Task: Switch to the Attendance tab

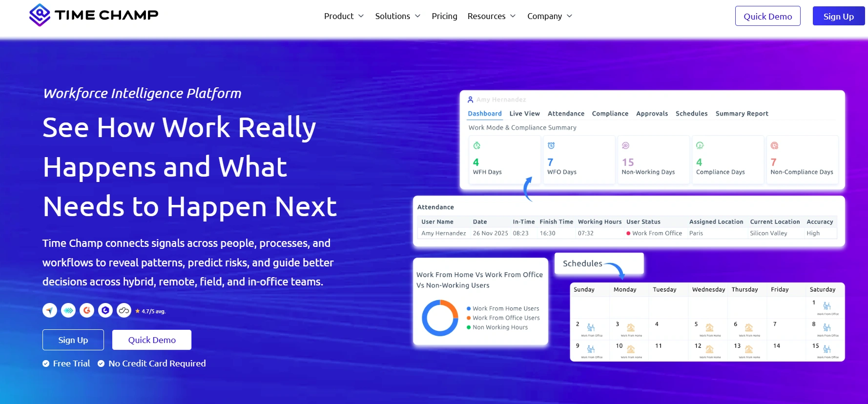Action: click(x=566, y=114)
